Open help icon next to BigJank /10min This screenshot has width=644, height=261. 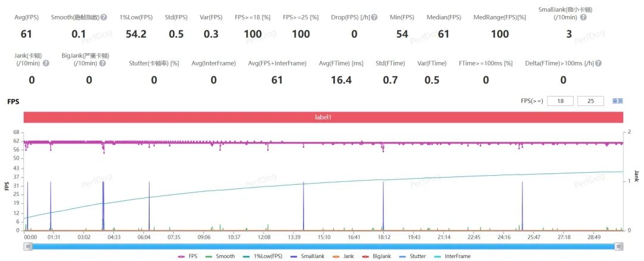(103, 63)
